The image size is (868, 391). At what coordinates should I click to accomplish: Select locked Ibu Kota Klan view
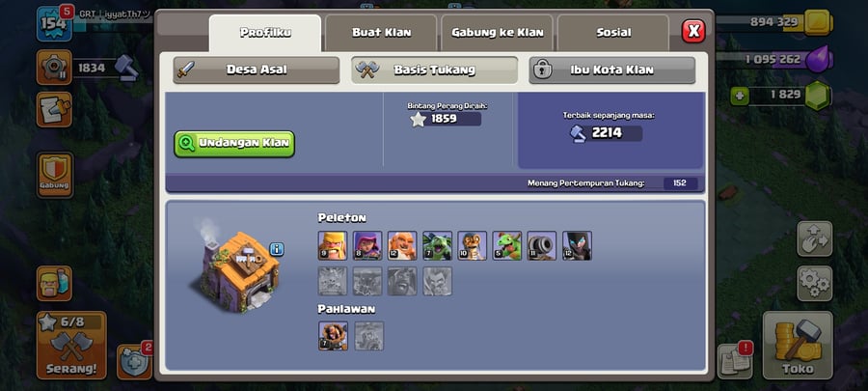coord(612,70)
